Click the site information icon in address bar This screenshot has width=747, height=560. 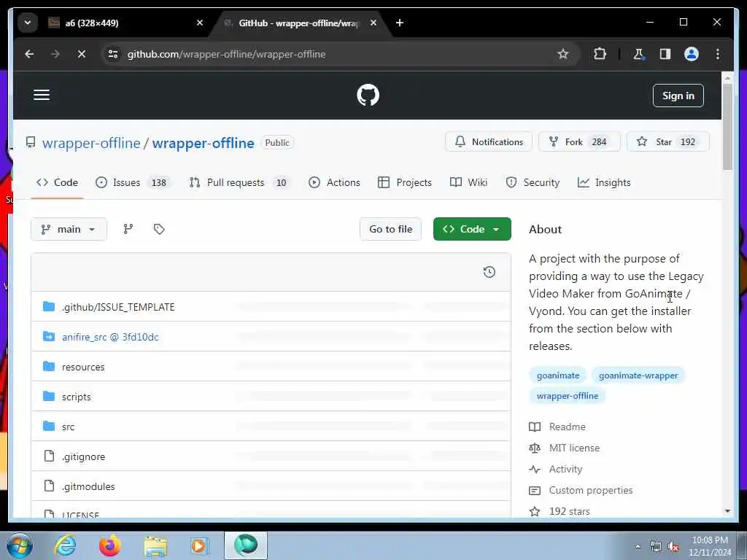[113, 54]
